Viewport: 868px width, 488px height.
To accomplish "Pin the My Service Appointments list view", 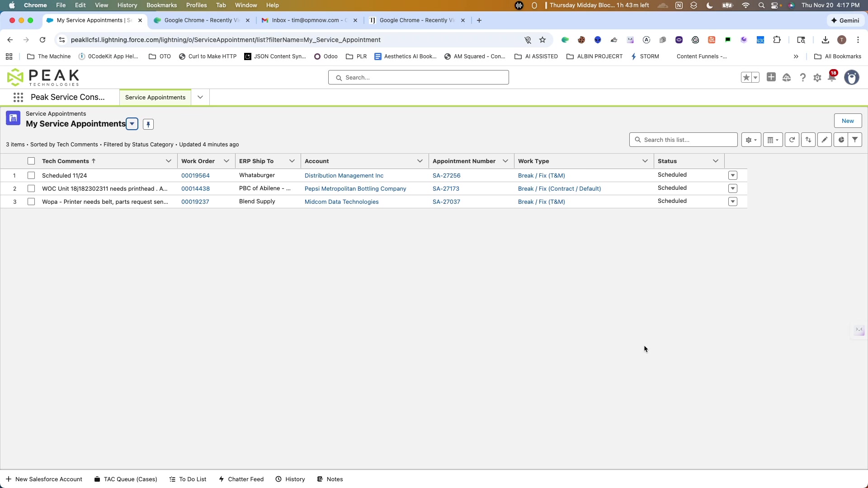I will 148,124.
